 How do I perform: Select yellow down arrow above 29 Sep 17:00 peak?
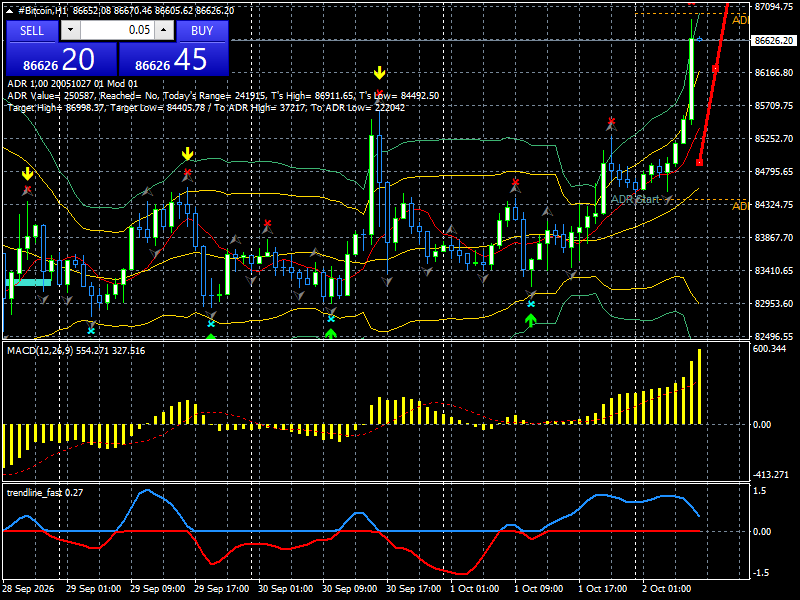[187, 154]
